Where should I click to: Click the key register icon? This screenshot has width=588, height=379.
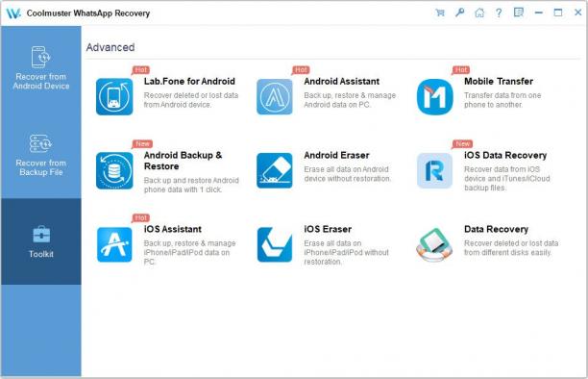[x=460, y=13]
